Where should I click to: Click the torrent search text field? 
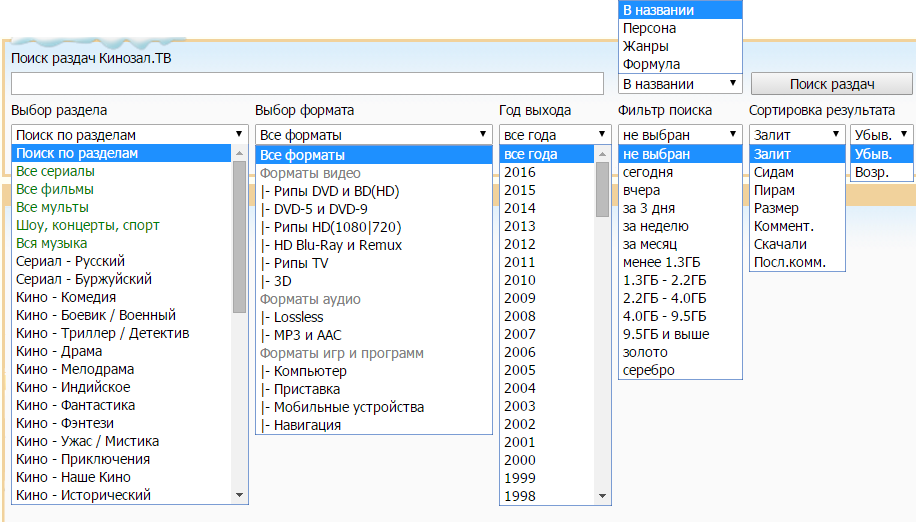pyautogui.click(x=307, y=84)
